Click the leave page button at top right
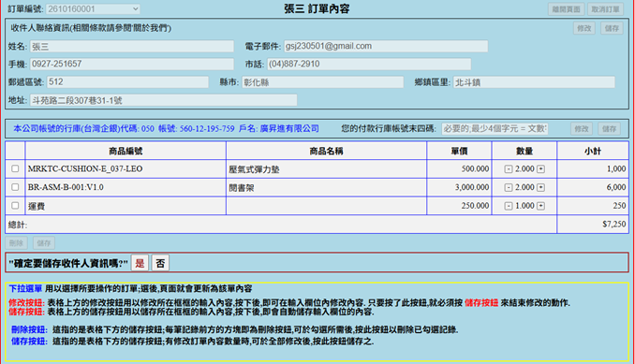 coord(566,9)
